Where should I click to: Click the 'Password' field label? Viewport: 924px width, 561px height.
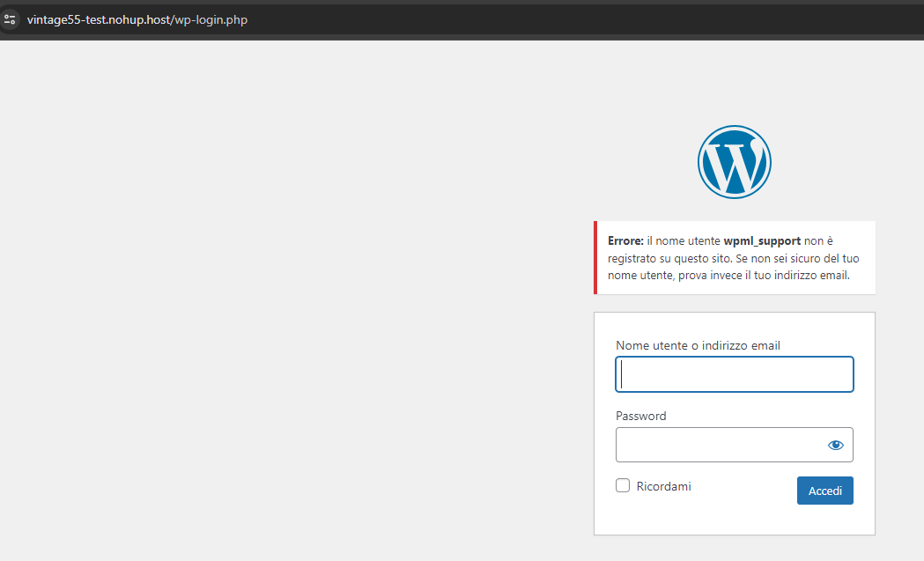(641, 416)
